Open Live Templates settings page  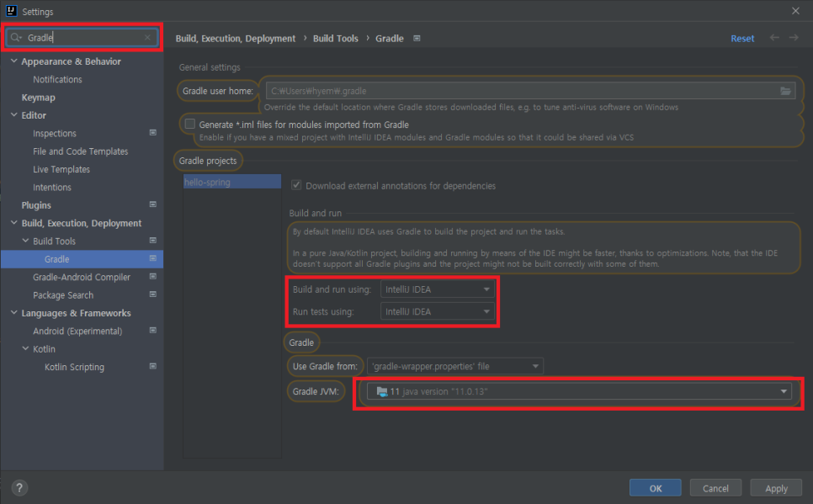pos(61,170)
